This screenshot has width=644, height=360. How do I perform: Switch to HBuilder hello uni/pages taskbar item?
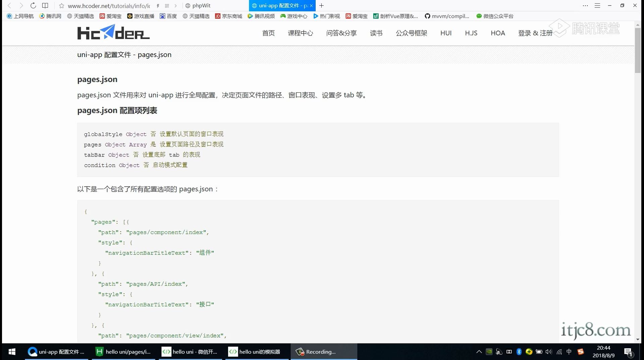123,352
